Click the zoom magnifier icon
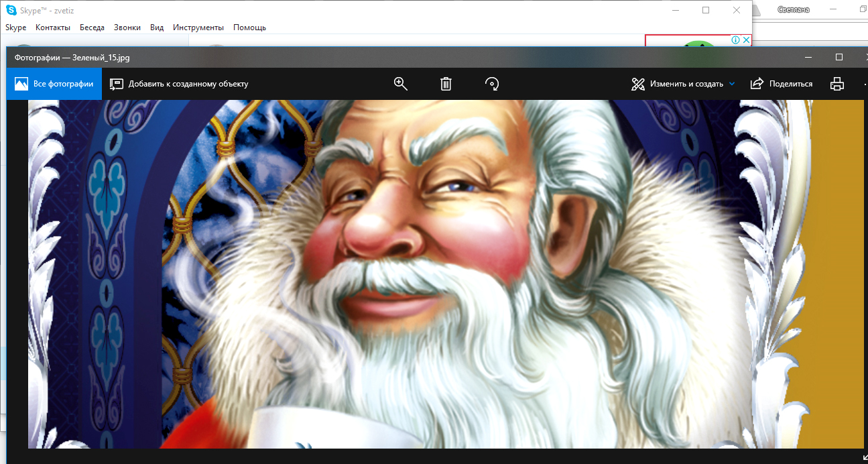 (x=401, y=84)
